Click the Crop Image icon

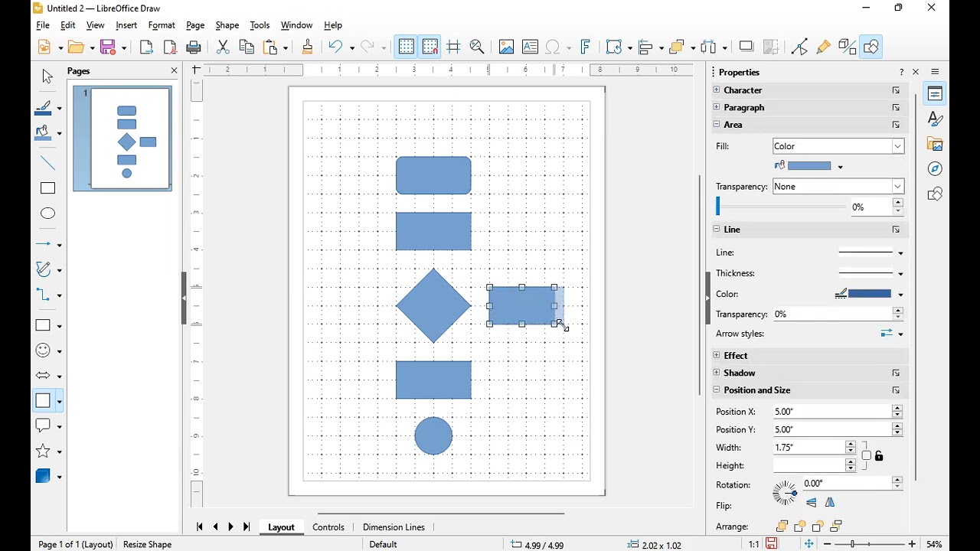tap(771, 47)
